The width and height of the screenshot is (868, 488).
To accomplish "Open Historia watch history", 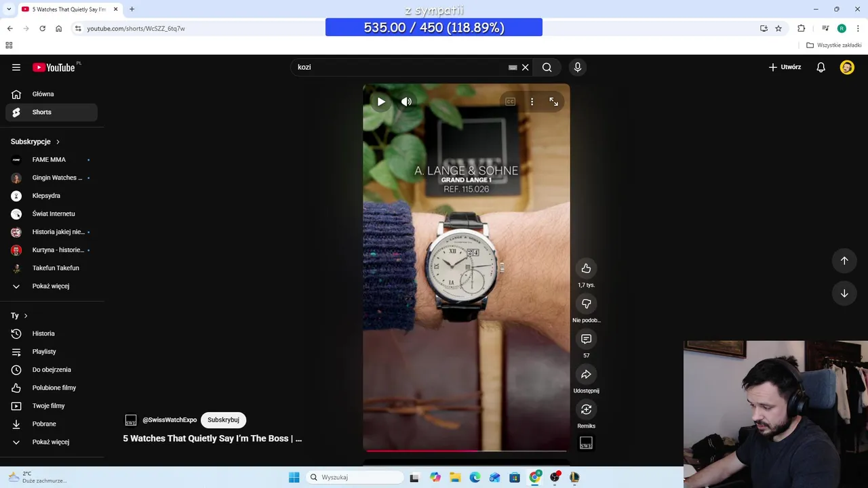I will coord(52,333).
